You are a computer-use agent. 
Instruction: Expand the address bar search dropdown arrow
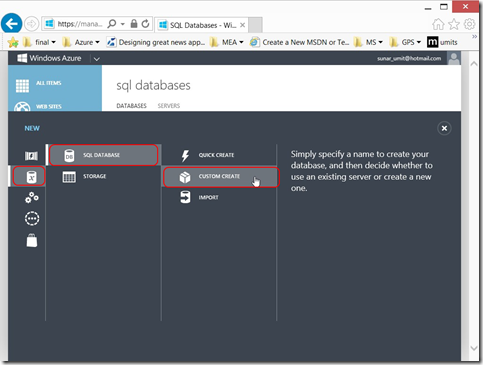tap(123, 24)
